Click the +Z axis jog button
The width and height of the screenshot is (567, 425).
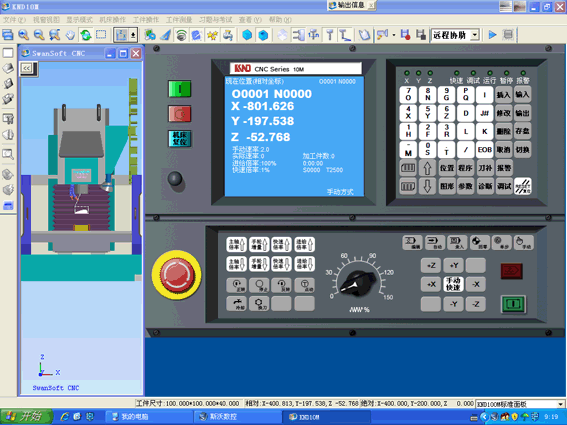click(431, 265)
